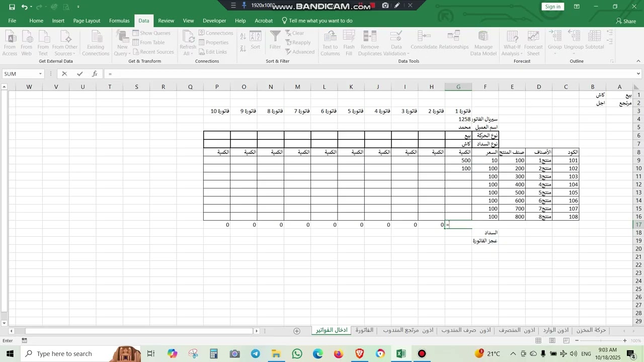
Task: Click the Sort A to Z icon
Action: [x=243, y=37]
